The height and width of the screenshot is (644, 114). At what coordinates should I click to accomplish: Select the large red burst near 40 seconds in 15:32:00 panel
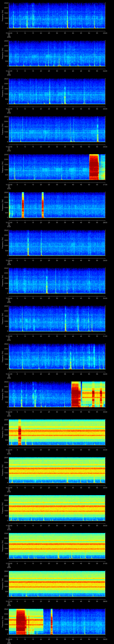[x=76, y=394]
